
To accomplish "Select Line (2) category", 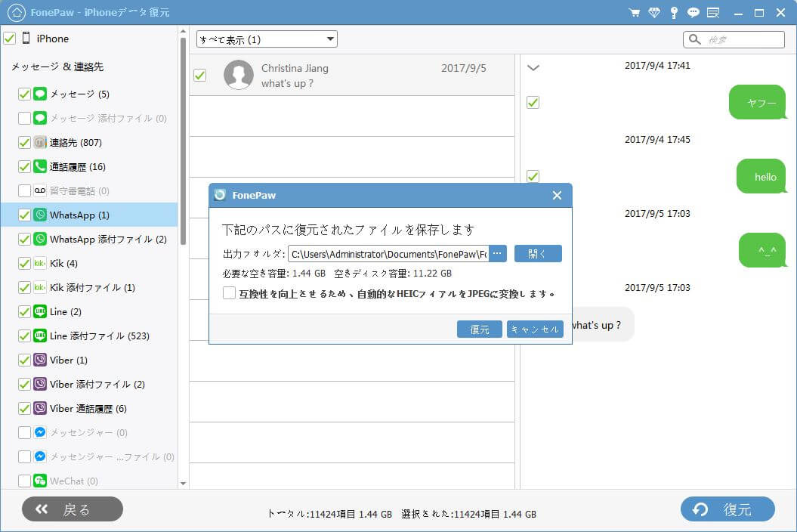I will coord(89,311).
